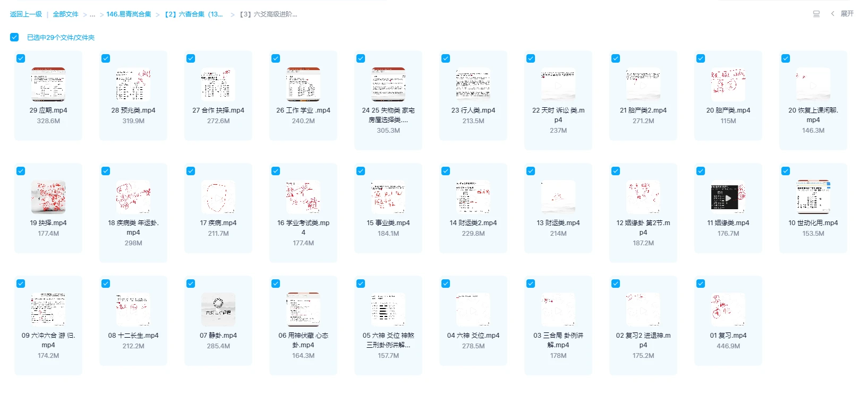Switch view with the list-view icon
Screen dimensions: 868x394
tap(816, 14)
